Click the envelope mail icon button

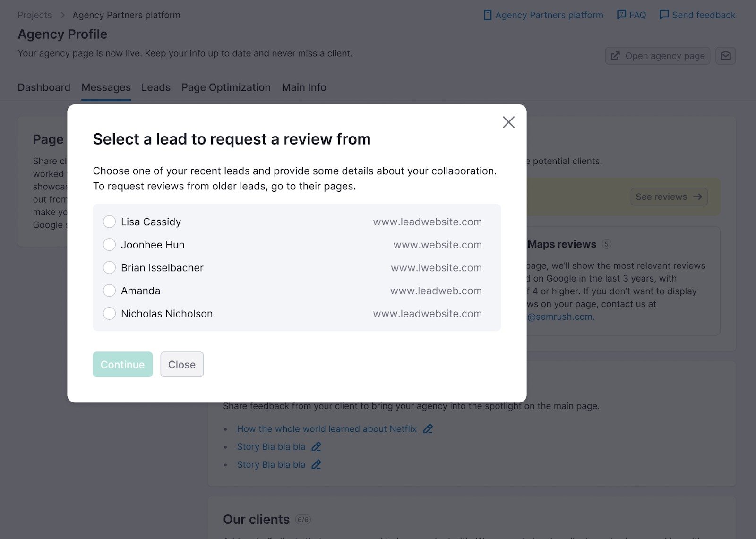point(725,56)
